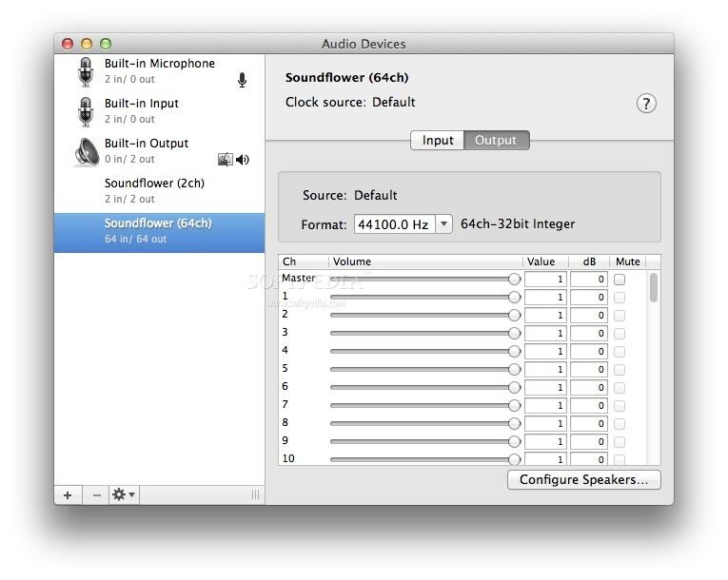Select Soundflower (2ch) device
The image size is (728, 580).
159,191
